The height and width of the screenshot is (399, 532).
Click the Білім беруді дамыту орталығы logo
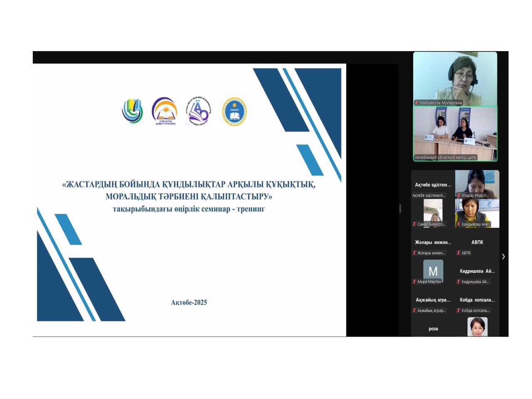[165, 111]
